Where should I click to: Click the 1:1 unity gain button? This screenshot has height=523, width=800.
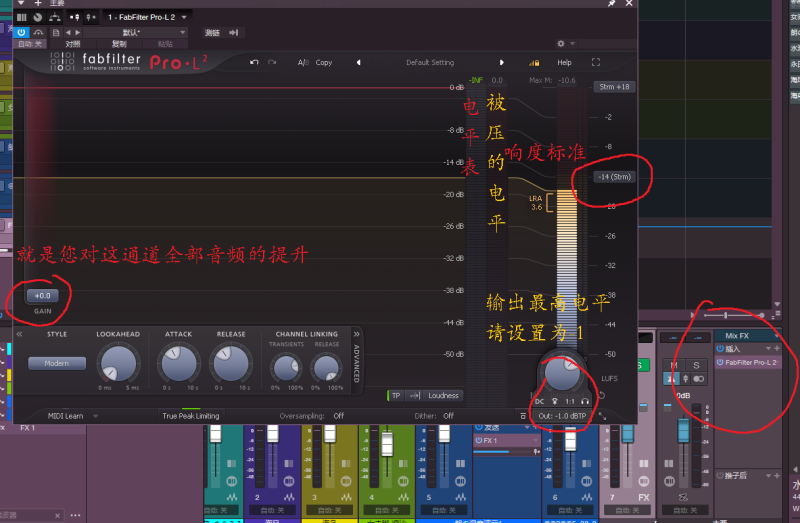point(569,399)
